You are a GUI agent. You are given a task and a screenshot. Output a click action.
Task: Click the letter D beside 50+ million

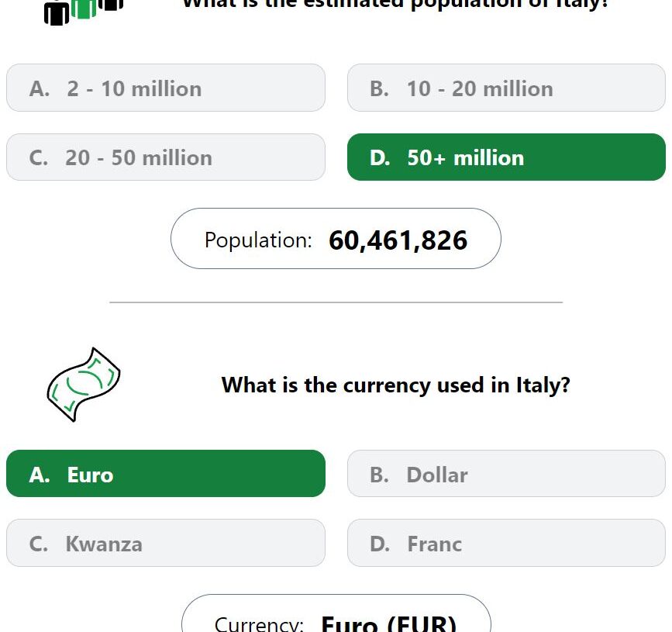380,158
